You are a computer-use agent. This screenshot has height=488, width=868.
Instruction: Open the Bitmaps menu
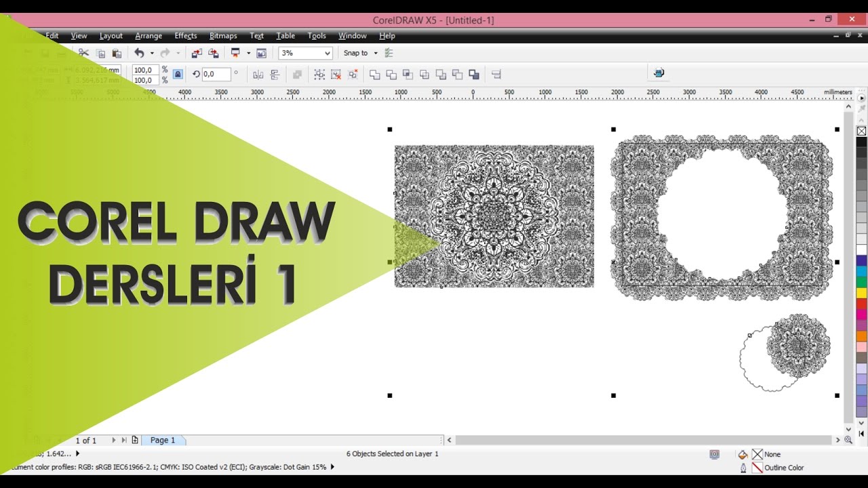pyautogui.click(x=223, y=36)
